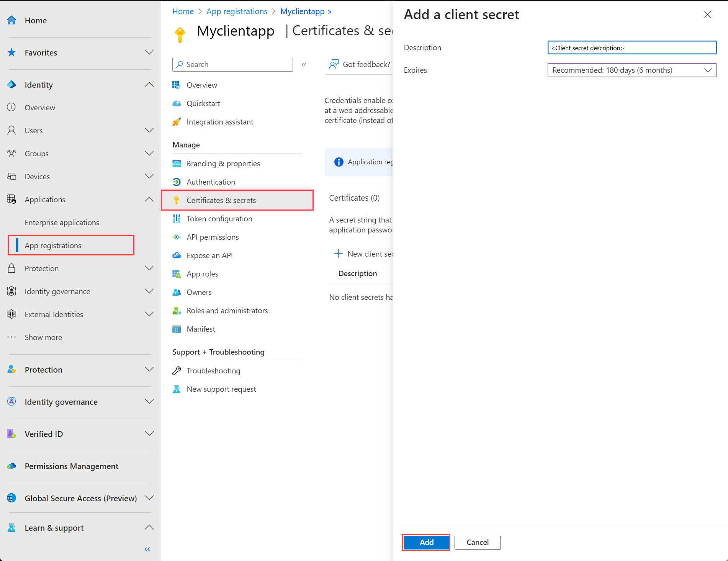Image resolution: width=728 pixels, height=561 pixels.
Task: Collapse the Identity section
Action: pos(149,84)
